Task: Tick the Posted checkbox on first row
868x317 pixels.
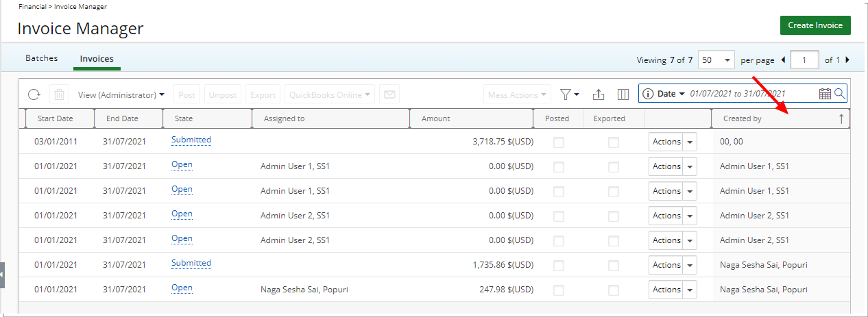Action: (x=559, y=142)
